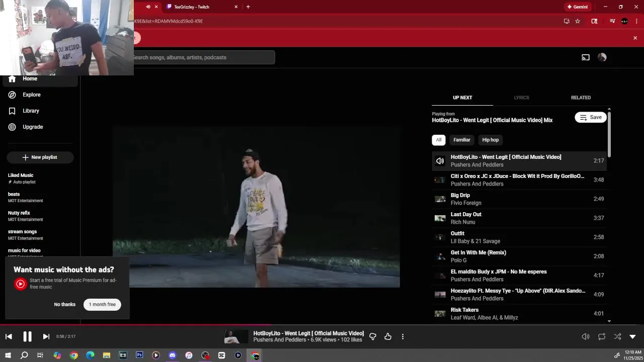Play Citi x Oreo Block Wit it track
644x362 pixels.
click(519, 180)
